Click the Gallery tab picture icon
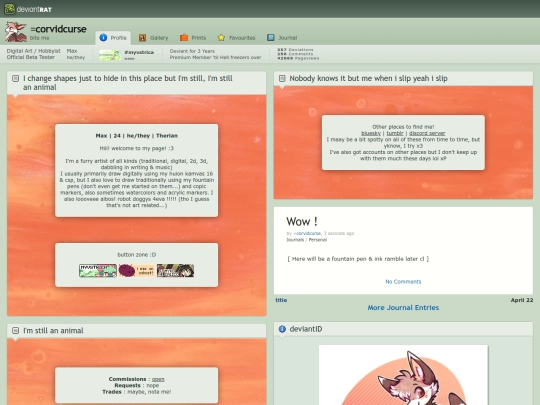 pos(142,38)
